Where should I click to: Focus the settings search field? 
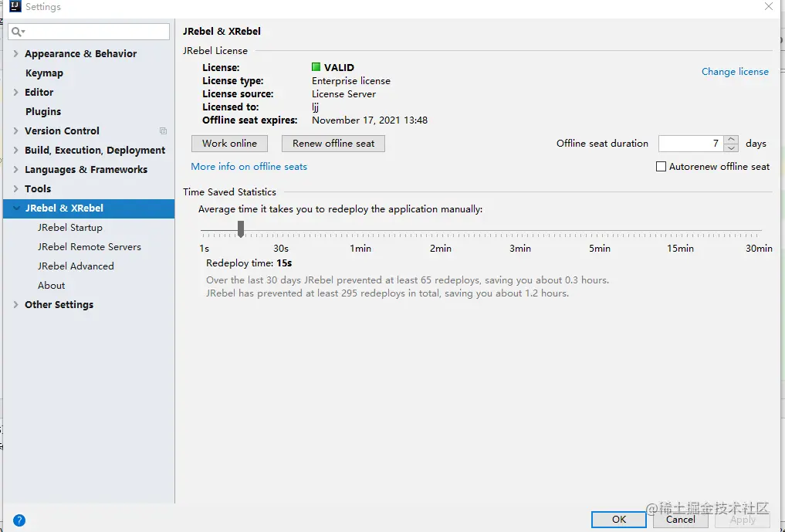click(89, 32)
